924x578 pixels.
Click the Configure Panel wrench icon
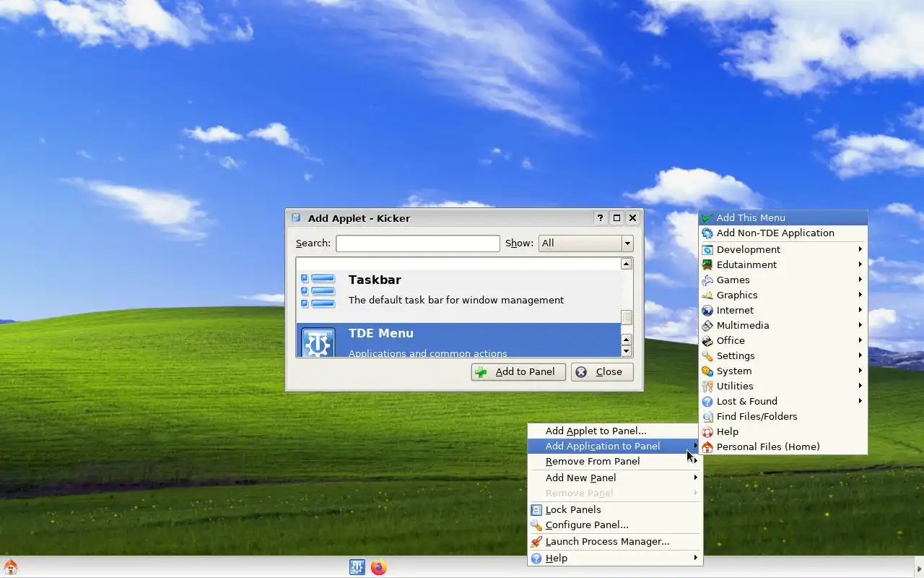(x=536, y=525)
